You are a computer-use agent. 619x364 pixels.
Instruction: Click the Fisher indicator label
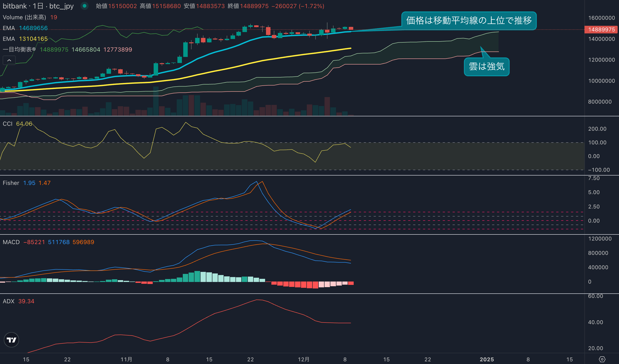point(11,183)
